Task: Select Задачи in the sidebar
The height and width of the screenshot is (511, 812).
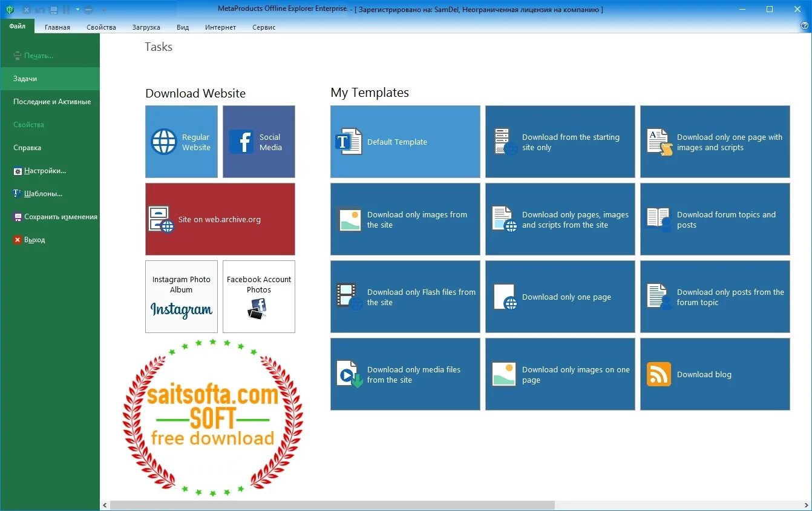Action: pyautogui.click(x=50, y=79)
